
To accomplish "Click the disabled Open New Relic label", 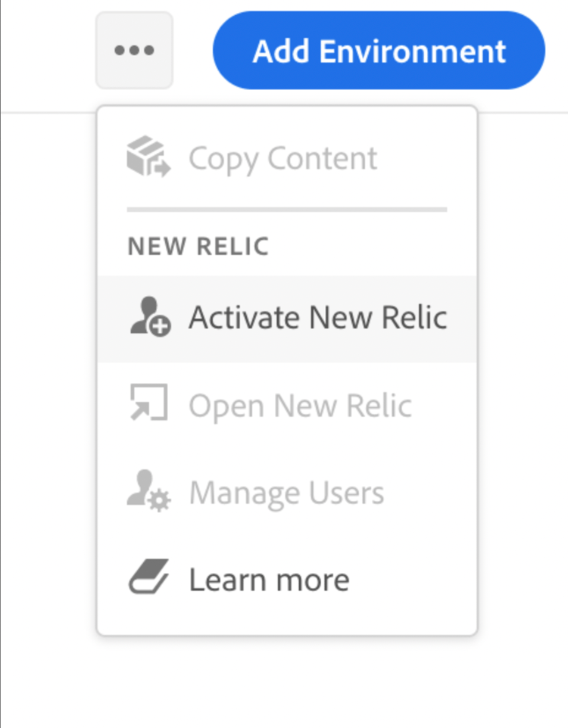I will pos(300,406).
